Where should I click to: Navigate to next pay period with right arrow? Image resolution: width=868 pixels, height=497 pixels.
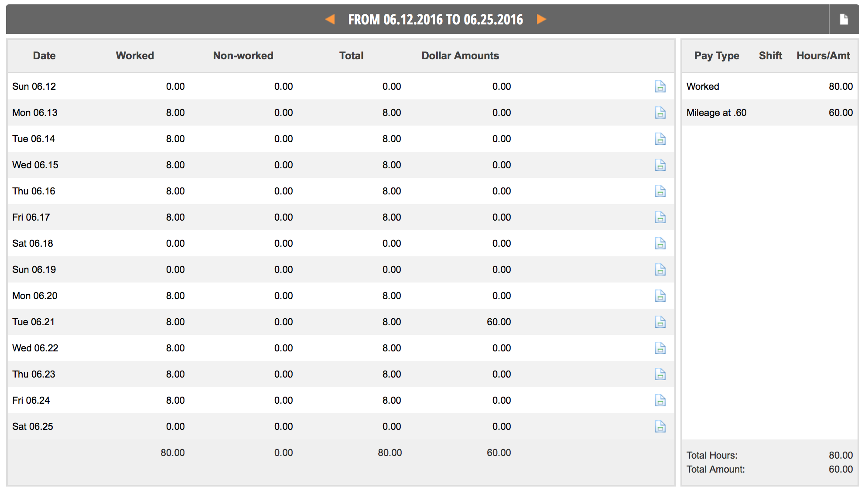coord(542,19)
